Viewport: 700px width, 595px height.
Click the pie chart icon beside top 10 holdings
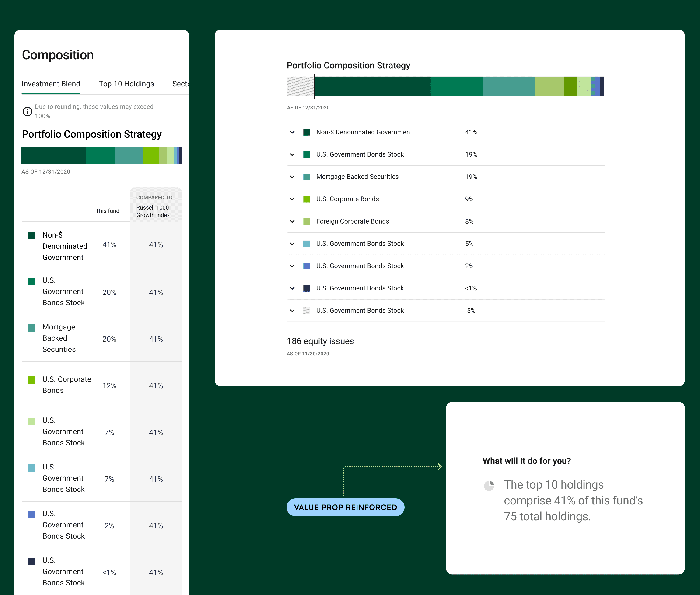pos(489,486)
